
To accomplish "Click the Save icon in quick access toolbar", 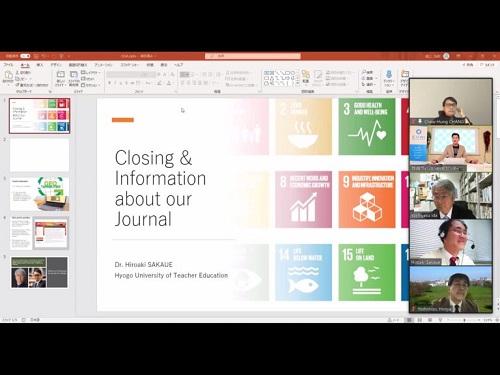I will click(36, 56).
